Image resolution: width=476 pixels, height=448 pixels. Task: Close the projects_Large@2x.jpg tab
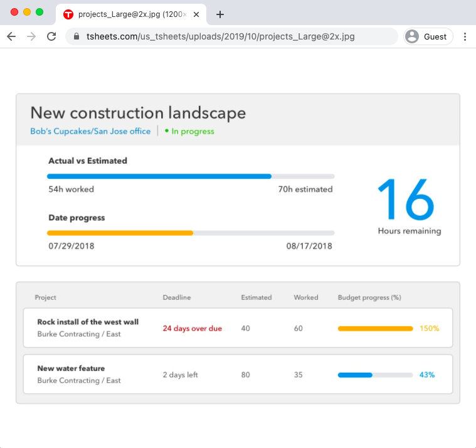tap(196, 14)
